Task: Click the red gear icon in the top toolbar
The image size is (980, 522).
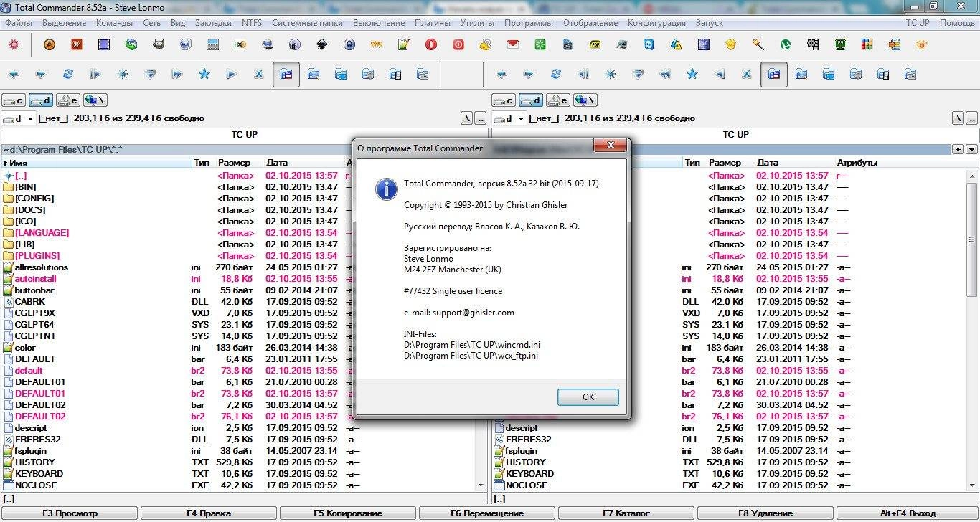Action: pyautogui.click(x=14, y=44)
